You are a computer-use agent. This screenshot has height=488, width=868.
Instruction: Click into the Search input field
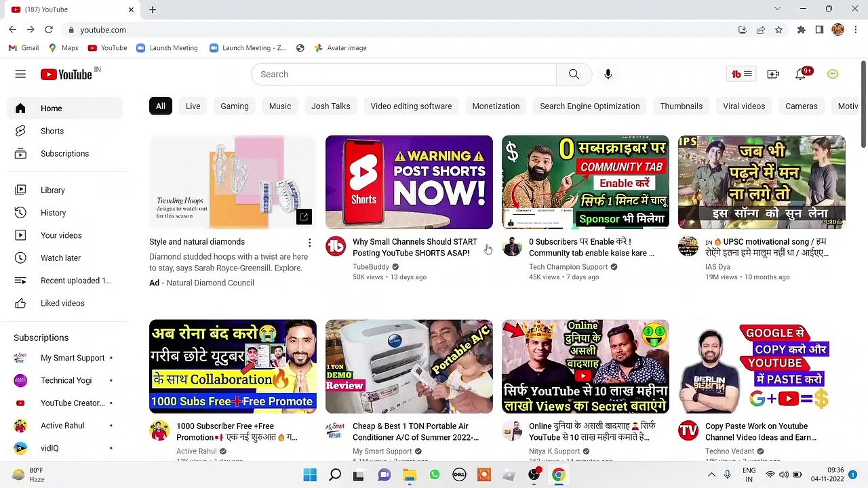(403, 75)
